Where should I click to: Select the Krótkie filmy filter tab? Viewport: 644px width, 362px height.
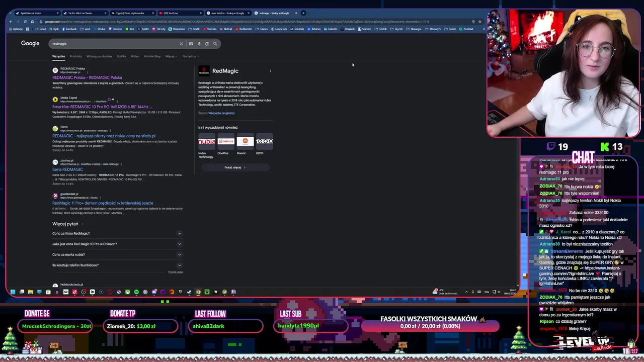pyautogui.click(x=152, y=56)
